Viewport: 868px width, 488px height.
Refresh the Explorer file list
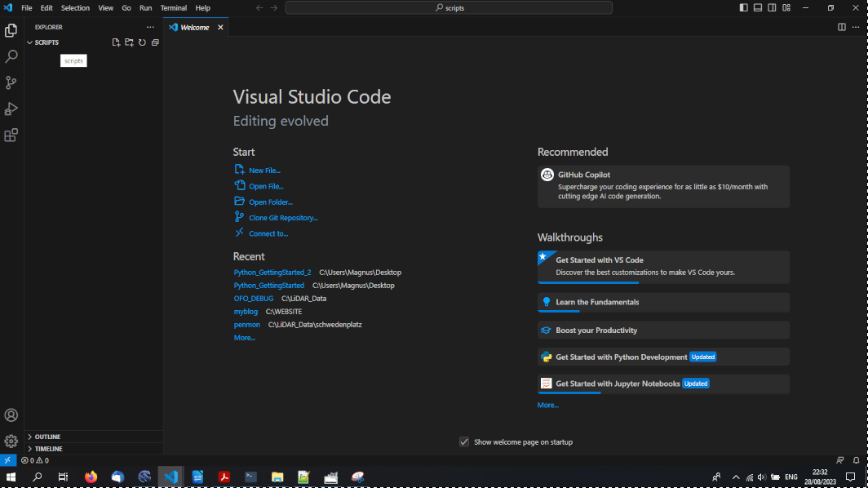click(x=142, y=42)
